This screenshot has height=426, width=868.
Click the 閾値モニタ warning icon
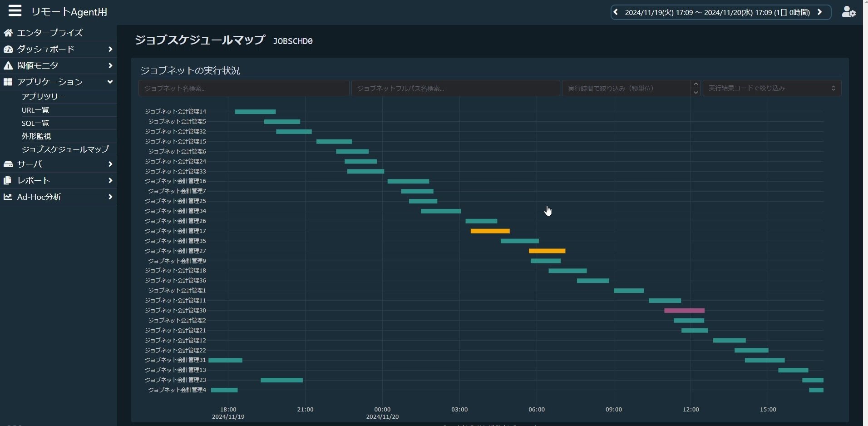click(8, 65)
